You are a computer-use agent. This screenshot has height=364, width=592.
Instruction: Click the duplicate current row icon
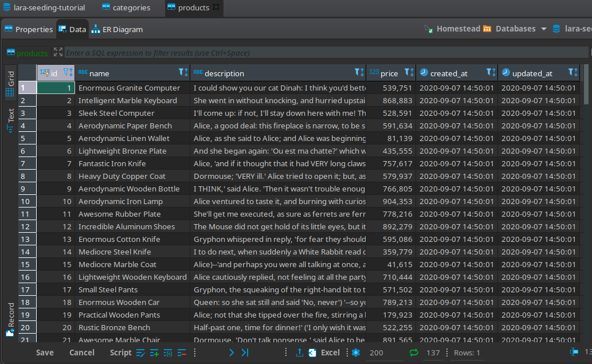point(168,353)
